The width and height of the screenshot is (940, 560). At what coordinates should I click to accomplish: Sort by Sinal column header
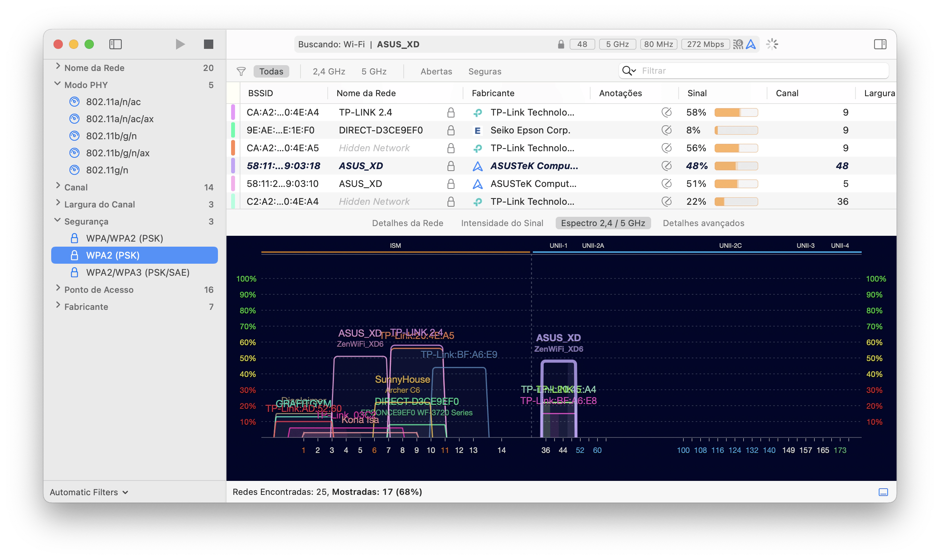pos(697,93)
